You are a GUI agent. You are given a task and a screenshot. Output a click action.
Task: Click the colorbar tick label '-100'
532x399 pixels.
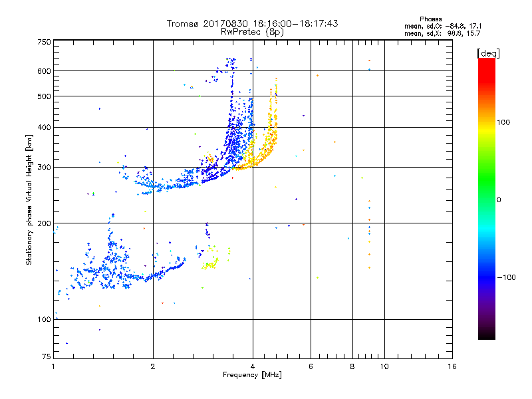pyautogui.click(x=506, y=277)
